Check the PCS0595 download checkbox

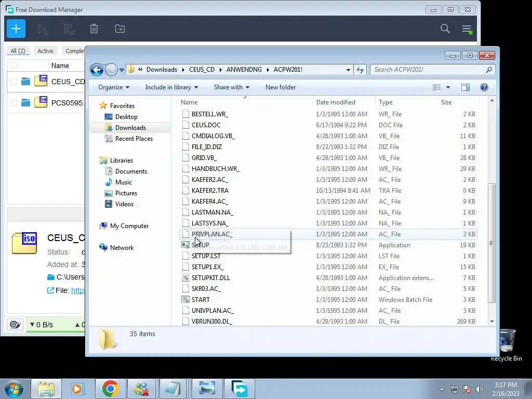pyautogui.click(x=14, y=103)
